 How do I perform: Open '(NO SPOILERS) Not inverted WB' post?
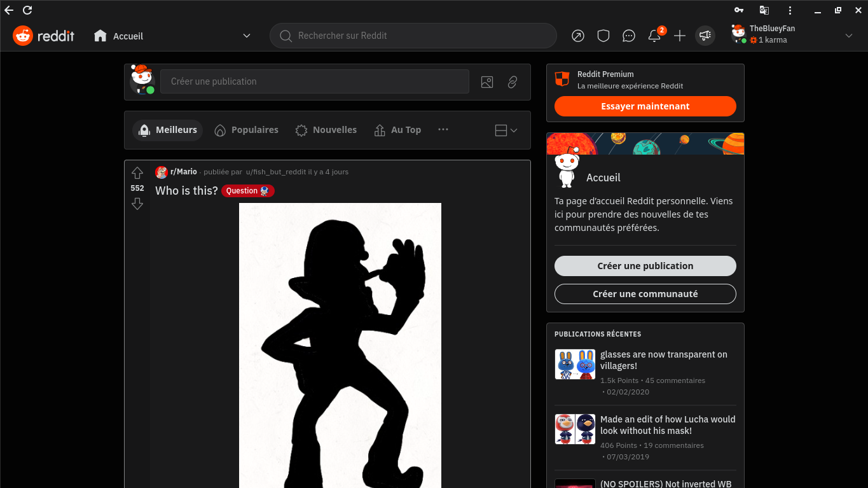[666, 484]
